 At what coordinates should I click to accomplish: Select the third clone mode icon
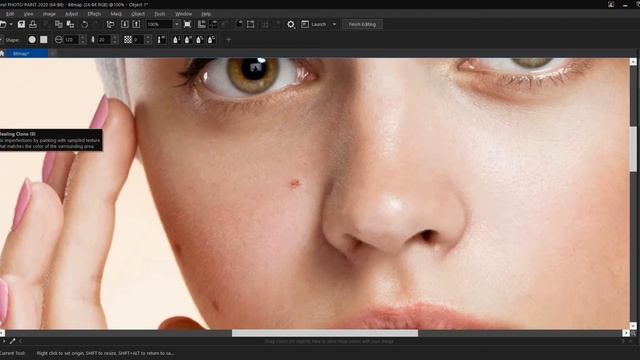pos(200,40)
